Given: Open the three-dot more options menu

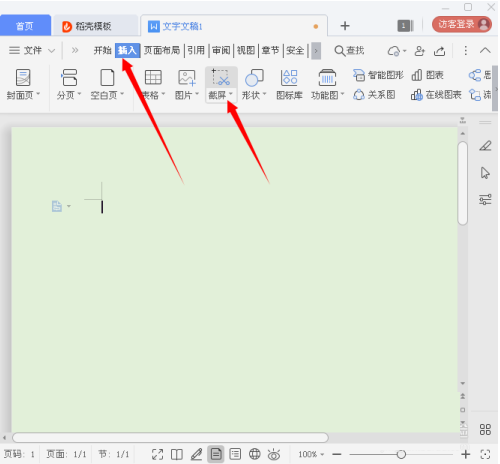Looking at the screenshot, I should click(x=466, y=51).
